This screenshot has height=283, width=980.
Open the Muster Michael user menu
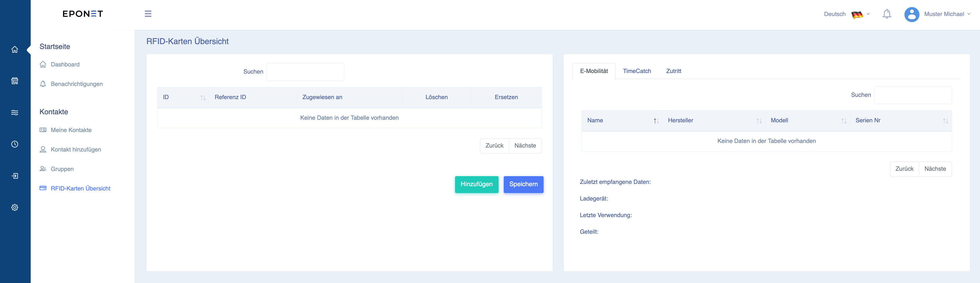947,14
